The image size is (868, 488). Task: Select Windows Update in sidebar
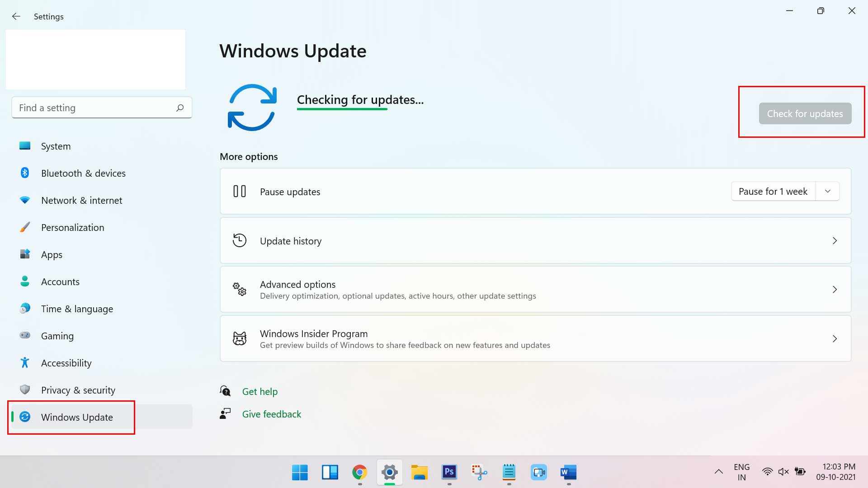tap(77, 417)
